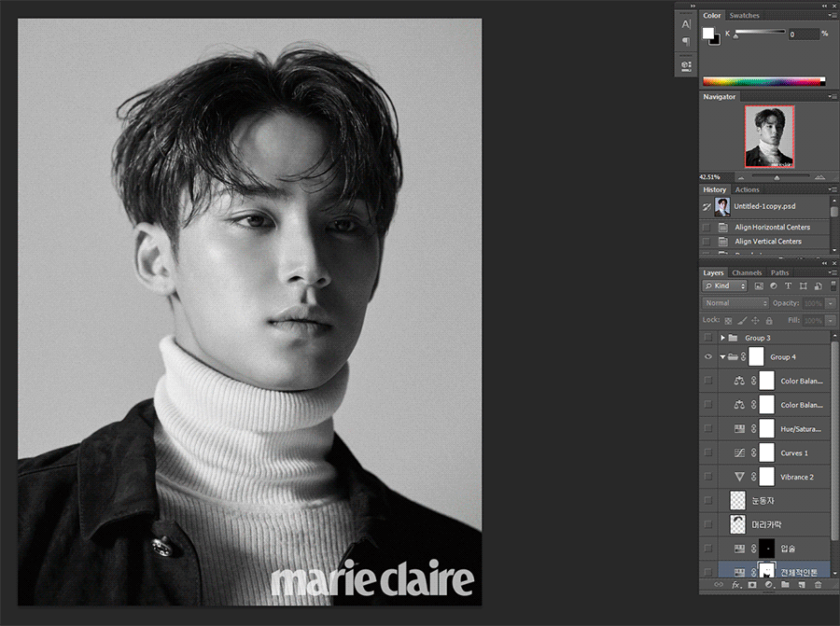This screenshot has width=840, height=626.
Task: Filter layers by smart object icon
Action: point(818,286)
